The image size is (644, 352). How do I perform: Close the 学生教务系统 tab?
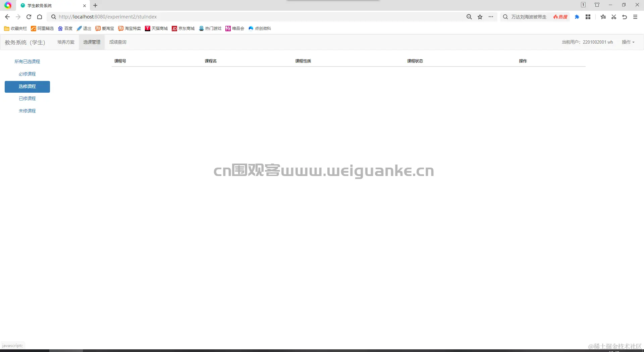coord(85,6)
